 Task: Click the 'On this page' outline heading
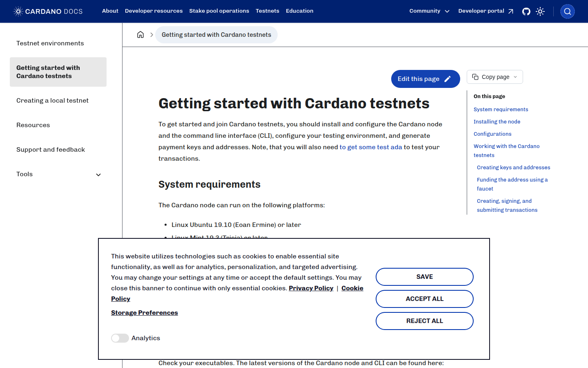click(x=489, y=96)
